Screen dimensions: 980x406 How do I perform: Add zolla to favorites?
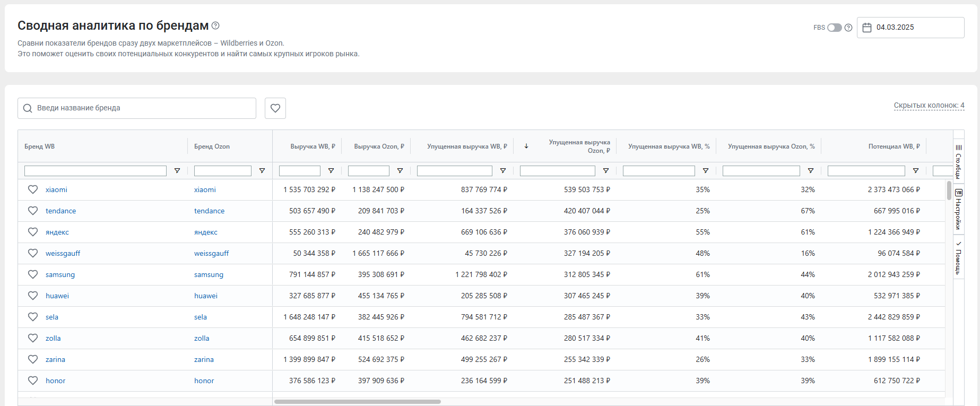pyautogui.click(x=33, y=338)
